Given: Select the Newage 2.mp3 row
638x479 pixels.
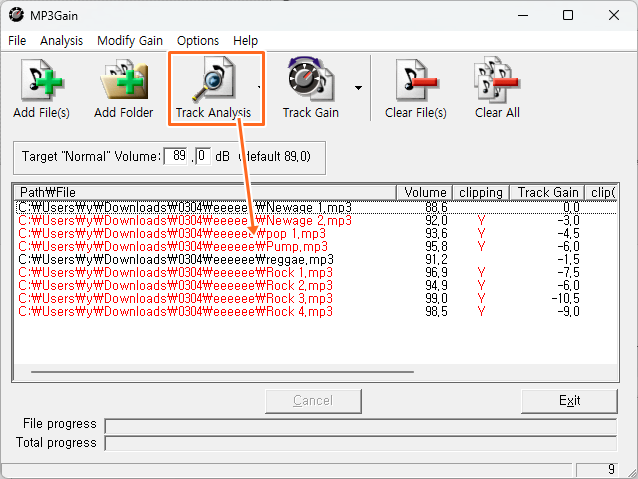Looking at the screenshot, I should point(316,221).
